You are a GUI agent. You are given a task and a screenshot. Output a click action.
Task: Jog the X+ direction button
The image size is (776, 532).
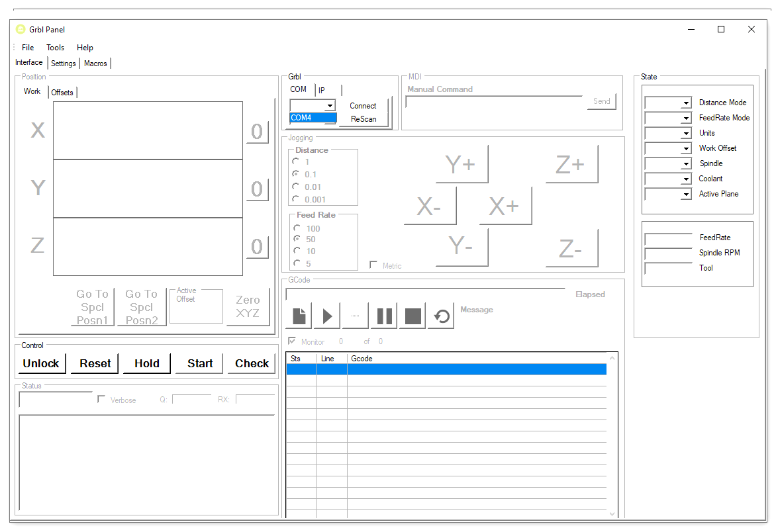tap(505, 206)
